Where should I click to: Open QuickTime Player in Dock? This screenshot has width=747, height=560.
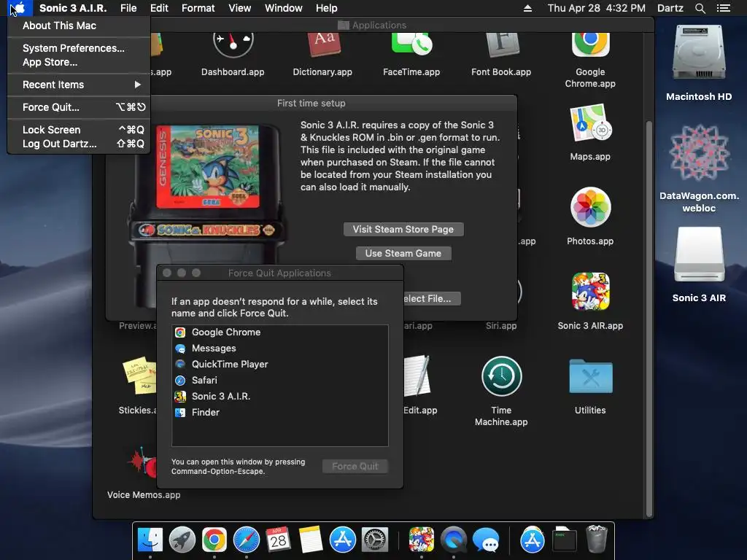[x=454, y=540]
